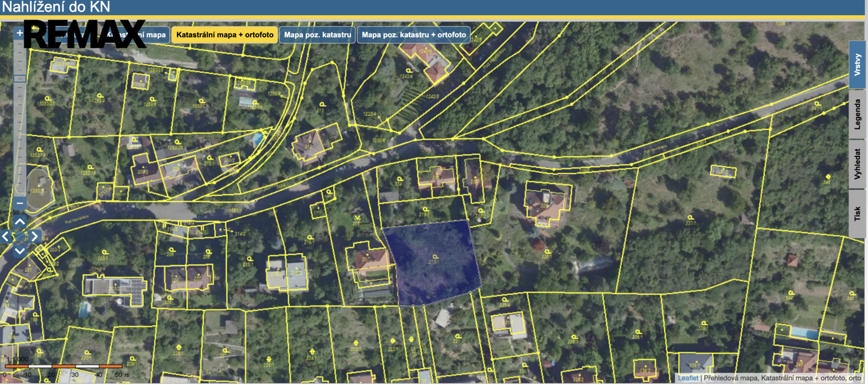Pan the map left with arrow

[5, 236]
